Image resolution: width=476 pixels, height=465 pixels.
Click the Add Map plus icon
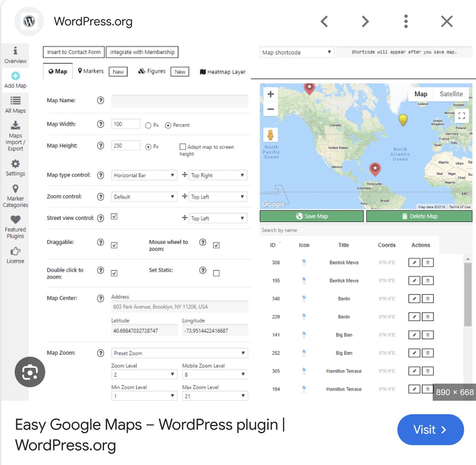15,76
